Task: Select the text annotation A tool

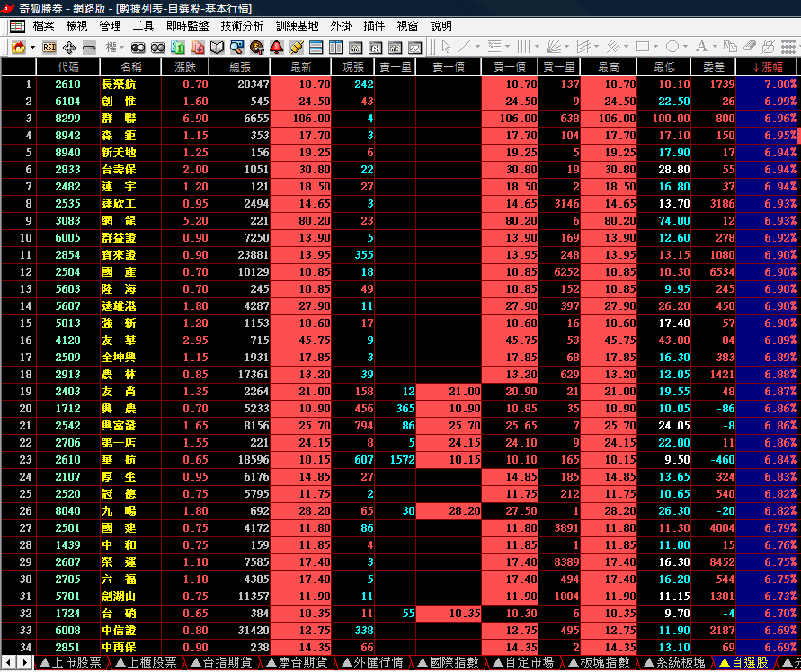Action: (x=702, y=47)
